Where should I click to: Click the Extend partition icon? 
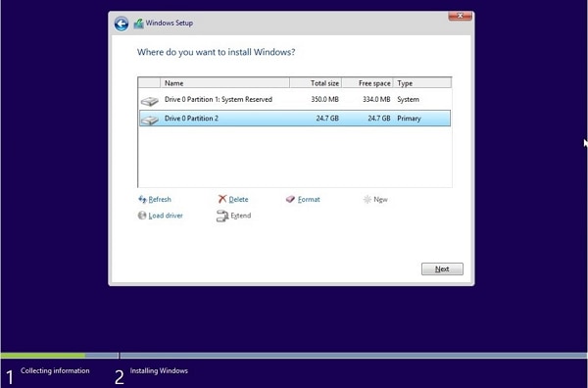[222, 216]
